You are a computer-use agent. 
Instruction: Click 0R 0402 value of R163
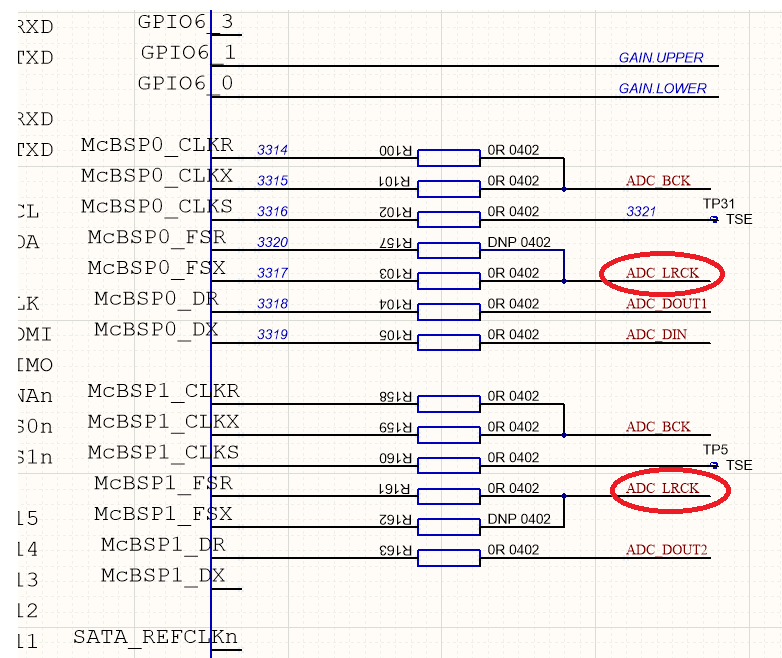[x=513, y=550]
